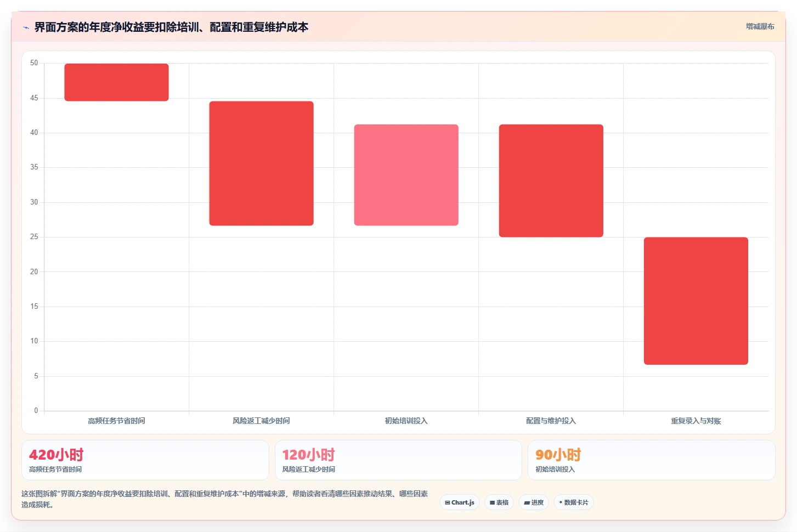
Task: Open the 90小时 data card
Action: [x=651, y=460]
